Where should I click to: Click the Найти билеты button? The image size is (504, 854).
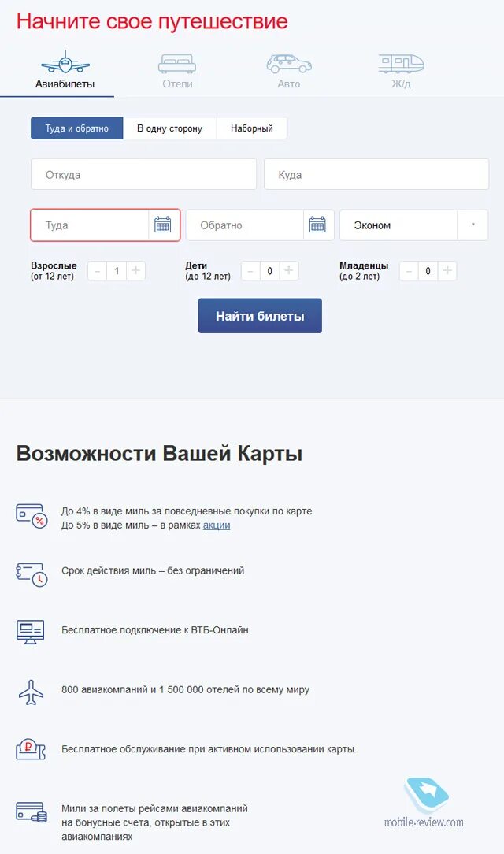pos(260,316)
